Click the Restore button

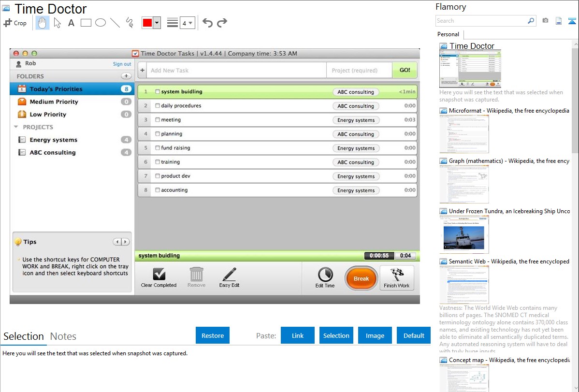point(213,335)
